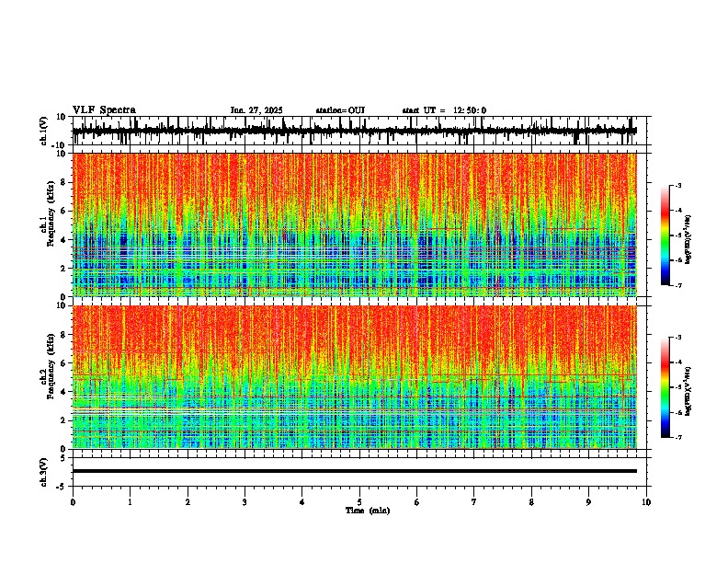The width and height of the screenshot is (728, 563).
Task: Click the "-3" label on the ch.1 color bar
Action: tap(677, 186)
